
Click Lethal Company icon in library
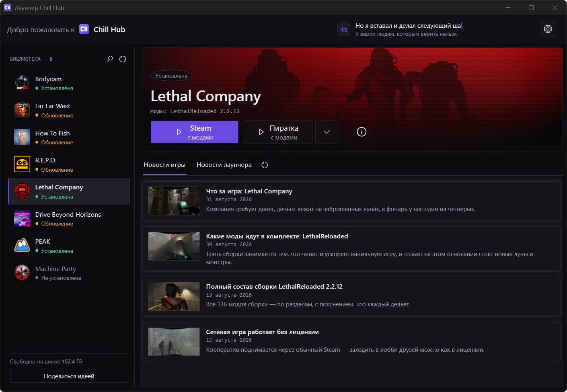coord(22,191)
